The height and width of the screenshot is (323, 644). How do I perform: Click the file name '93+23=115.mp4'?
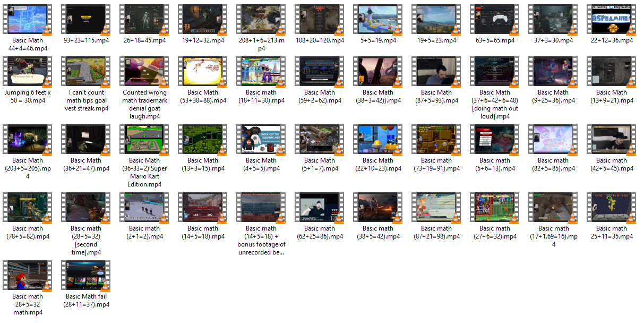tap(86, 40)
